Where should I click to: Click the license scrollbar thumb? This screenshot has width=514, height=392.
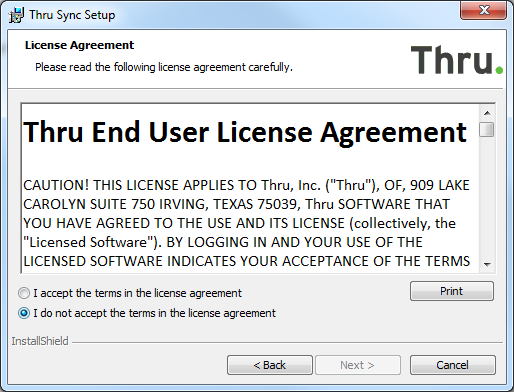coord(487,130)
